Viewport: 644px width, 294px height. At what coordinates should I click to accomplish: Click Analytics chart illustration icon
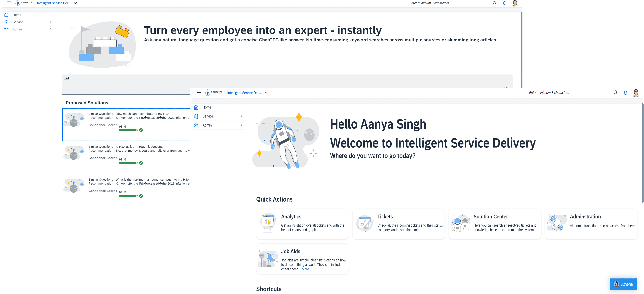point(268,223)
